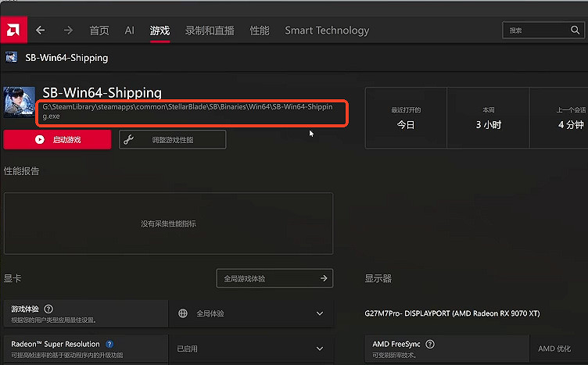
Task: Click the AMD 优化 FreeSync option
Action: 554,349
